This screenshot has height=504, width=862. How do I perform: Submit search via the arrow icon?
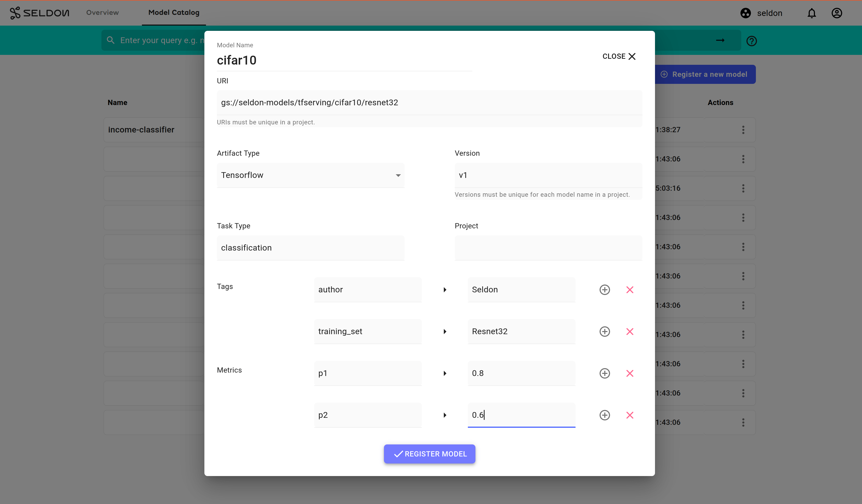point(721,40)
